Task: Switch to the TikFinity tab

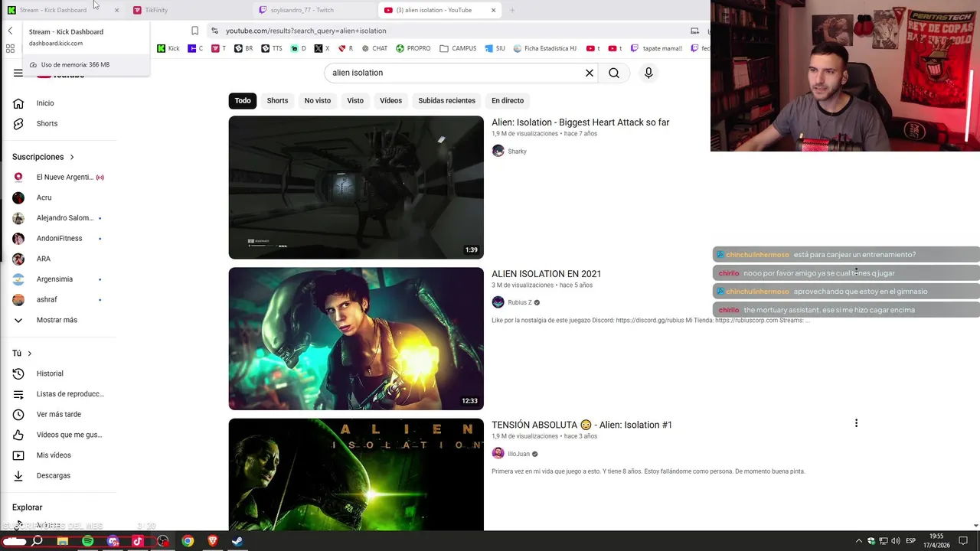Action: (188, 10)
